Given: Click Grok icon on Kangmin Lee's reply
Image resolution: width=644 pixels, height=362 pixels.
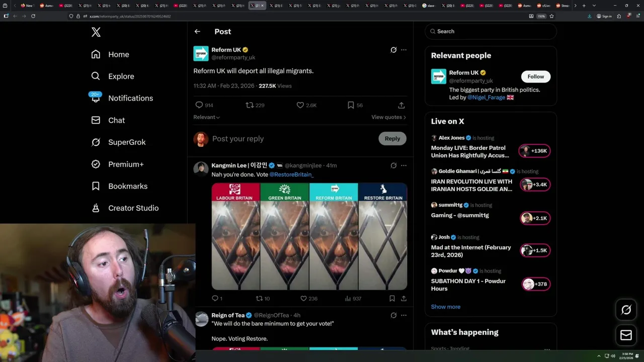Looking at the screenshot, I should pos(393,165).
